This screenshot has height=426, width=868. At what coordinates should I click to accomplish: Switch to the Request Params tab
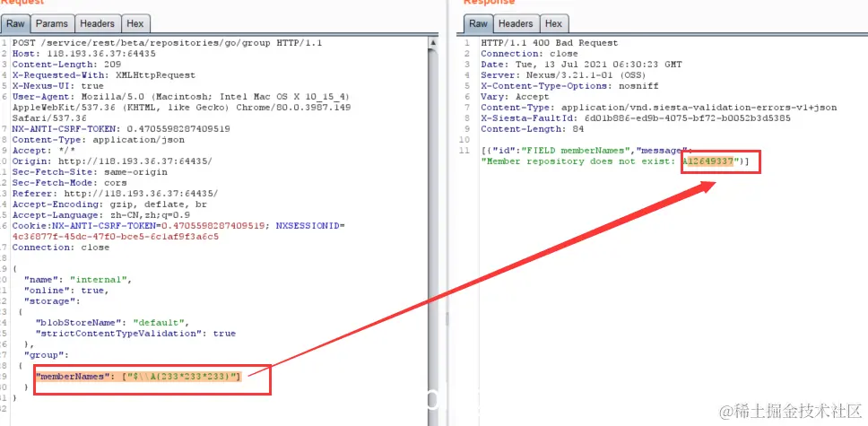coord(51,24)
